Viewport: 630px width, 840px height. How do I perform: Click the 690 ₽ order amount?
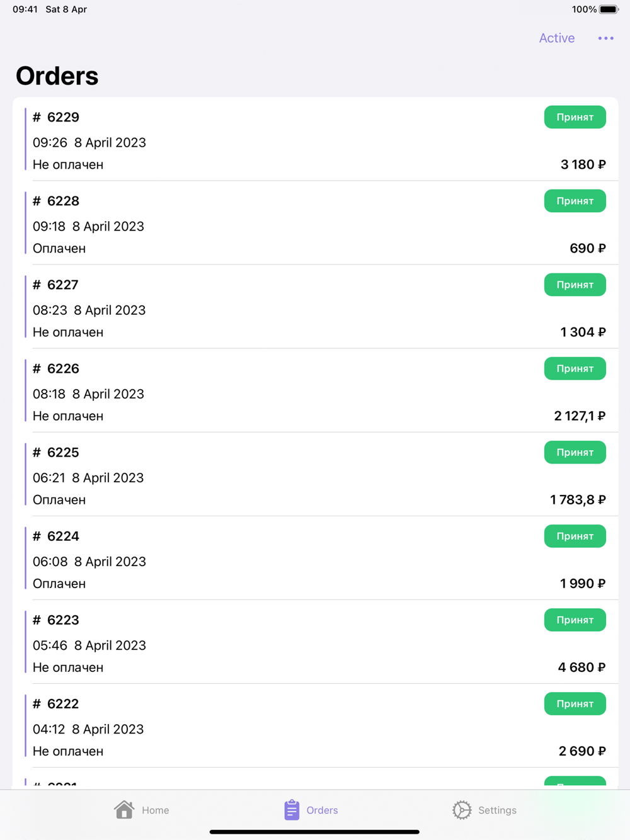tap(587, 248)
